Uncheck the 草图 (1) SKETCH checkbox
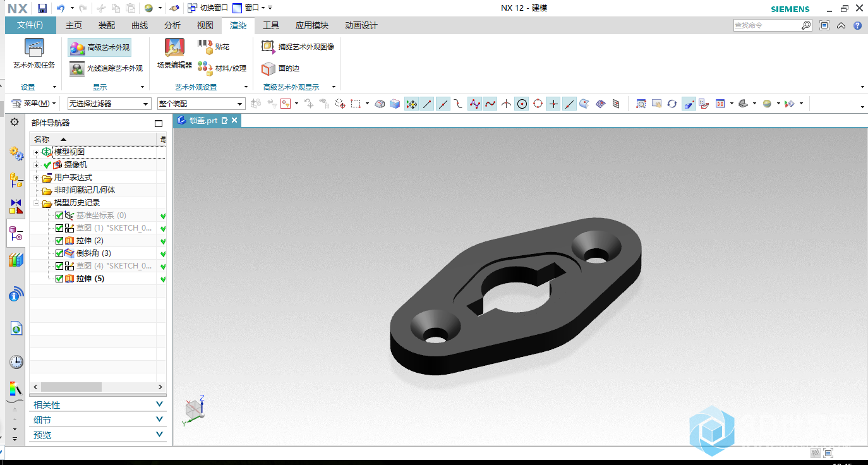 (59, 228)
